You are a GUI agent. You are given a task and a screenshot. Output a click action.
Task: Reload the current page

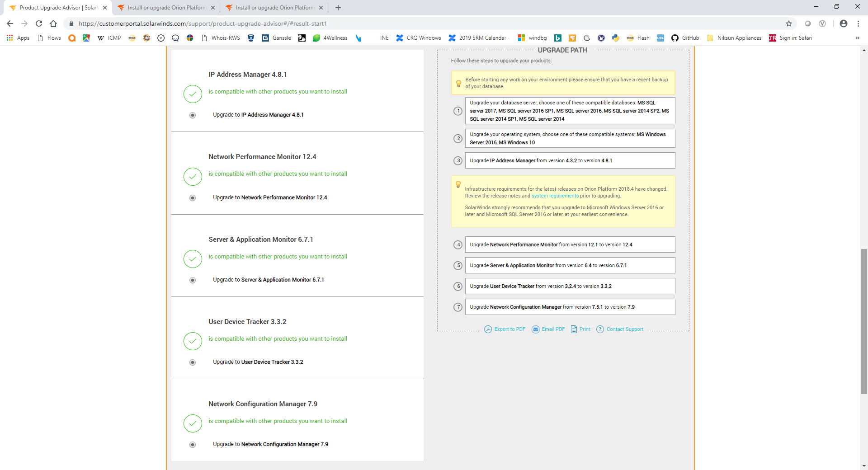pos(39,23)
